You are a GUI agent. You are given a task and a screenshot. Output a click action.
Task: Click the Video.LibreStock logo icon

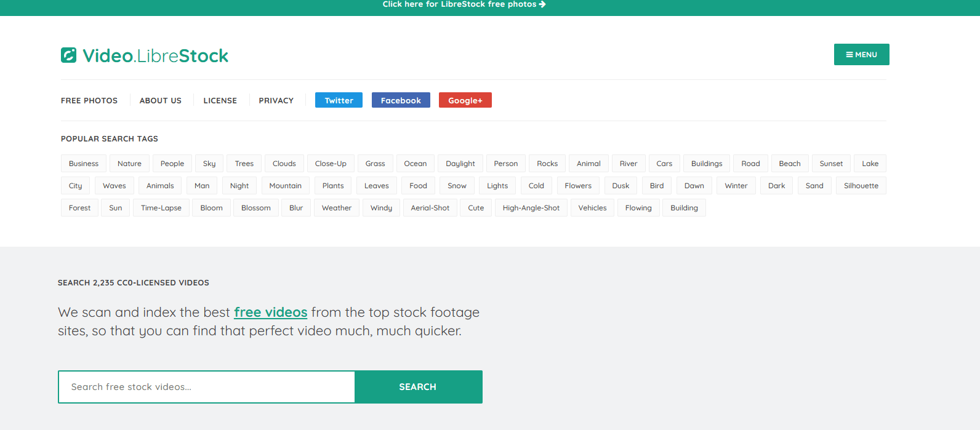point(69,55)
